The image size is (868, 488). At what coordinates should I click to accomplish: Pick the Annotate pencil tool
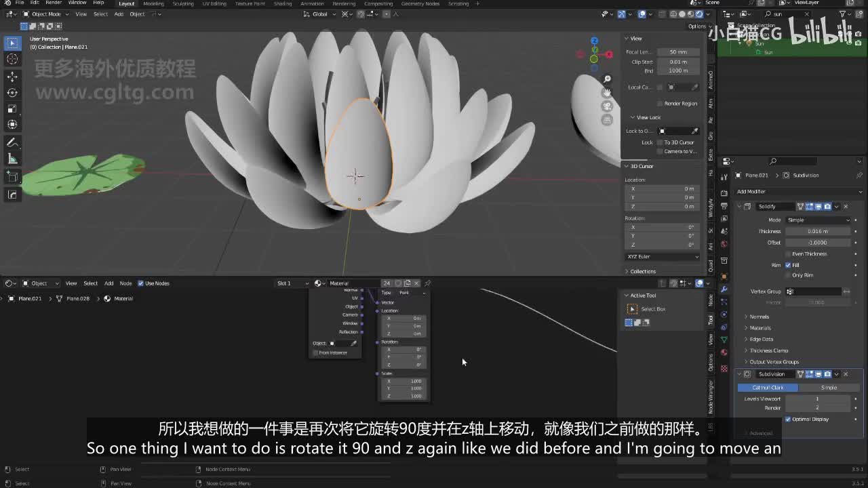tap(12, 143)
